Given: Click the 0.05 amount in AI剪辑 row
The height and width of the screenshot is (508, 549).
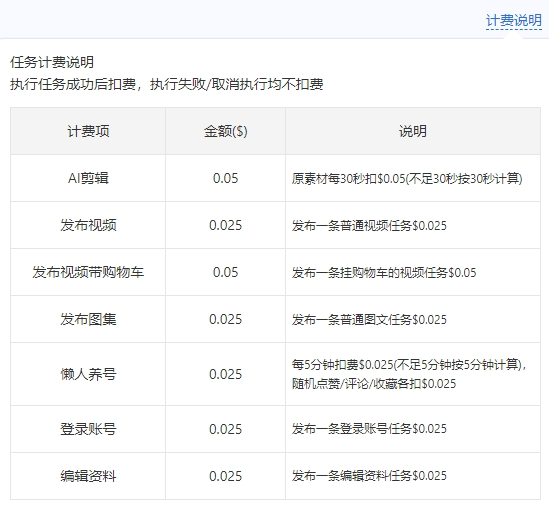Looking at the screenshot, I should [x=225, y=178].
